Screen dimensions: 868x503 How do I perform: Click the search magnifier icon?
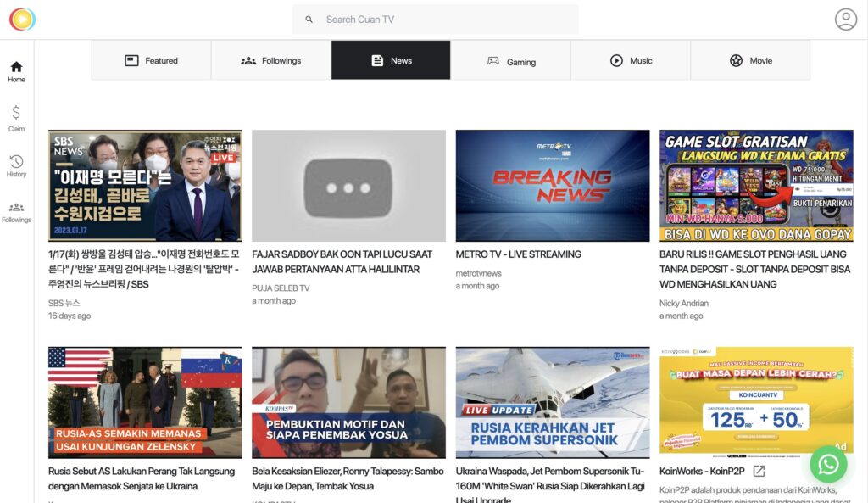click(x=309, y=20)
